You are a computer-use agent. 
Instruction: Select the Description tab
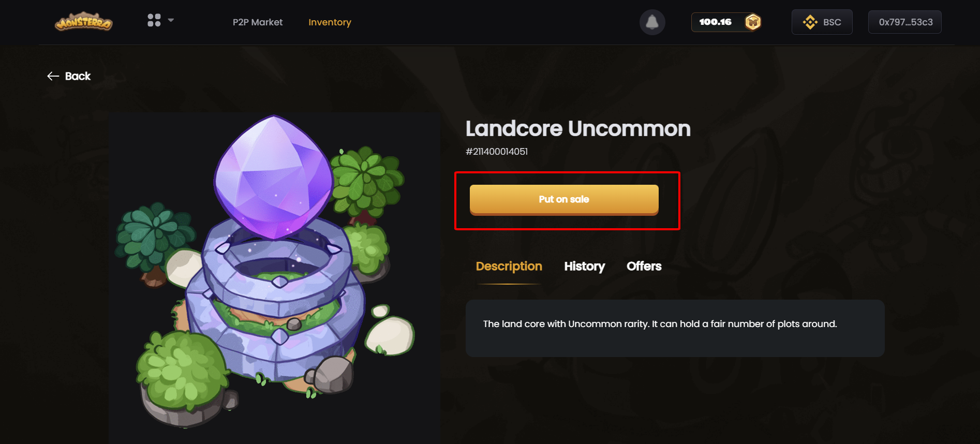tap(509, 266)
